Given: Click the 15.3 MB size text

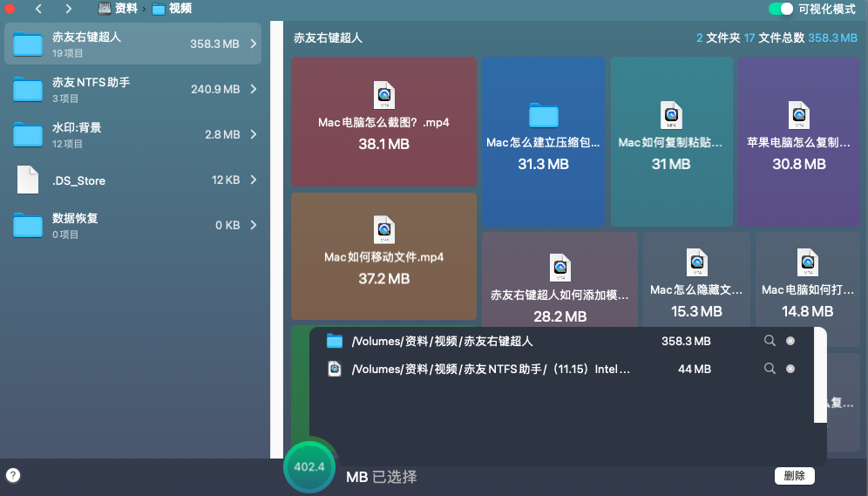Looking at the screenshot, I should coord(696,312).
